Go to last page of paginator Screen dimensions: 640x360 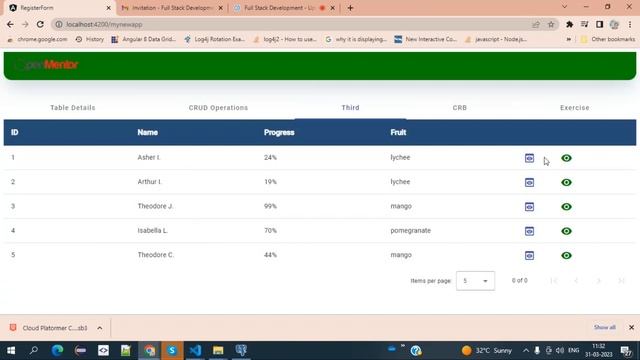click(621, 281)
